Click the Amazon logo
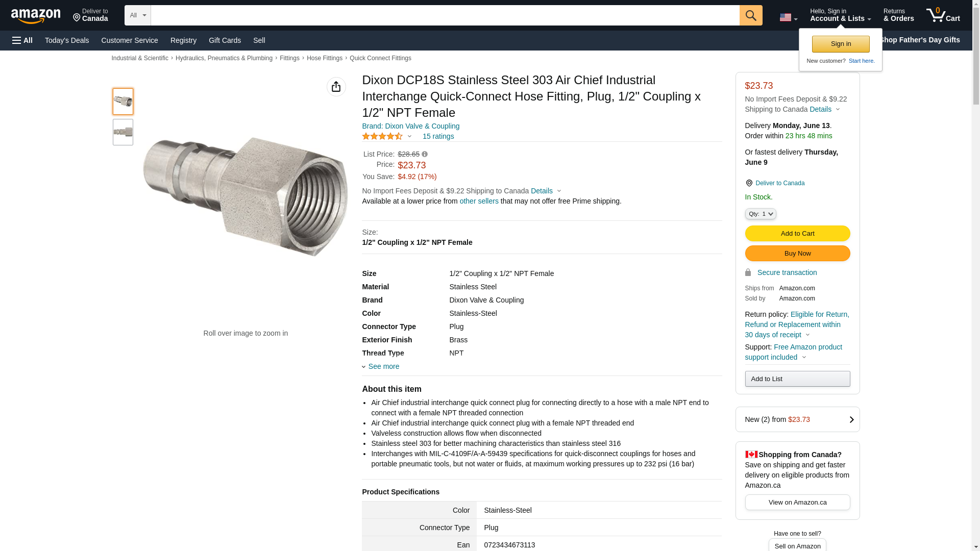Viewport: 980px width, 551px height. [36, 16]
